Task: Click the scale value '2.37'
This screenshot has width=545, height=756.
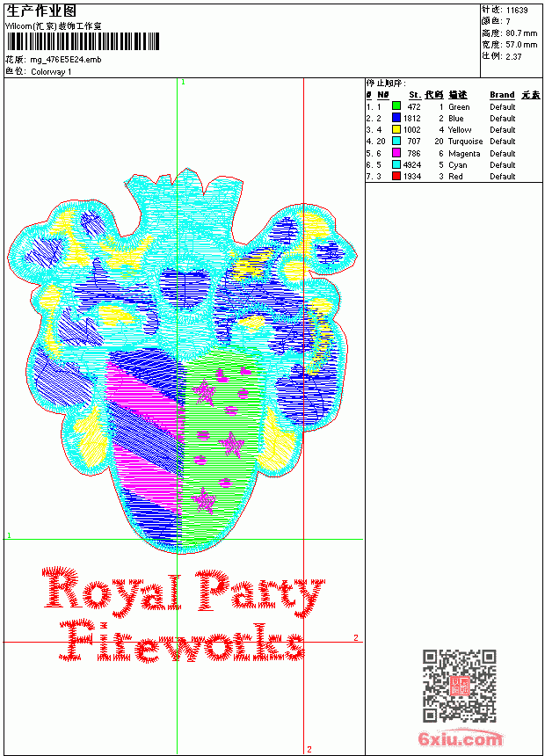Action: click(513, 56)
